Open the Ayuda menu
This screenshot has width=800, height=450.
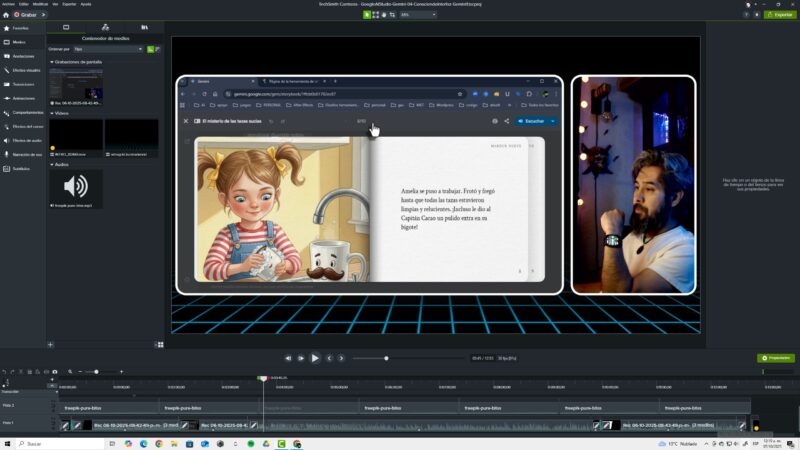86,4
